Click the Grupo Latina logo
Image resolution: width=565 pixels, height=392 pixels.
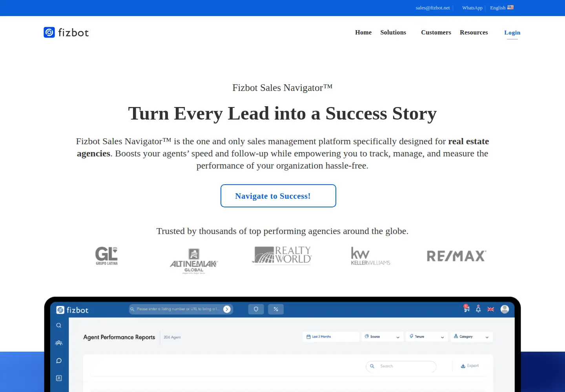click(107, 256)
